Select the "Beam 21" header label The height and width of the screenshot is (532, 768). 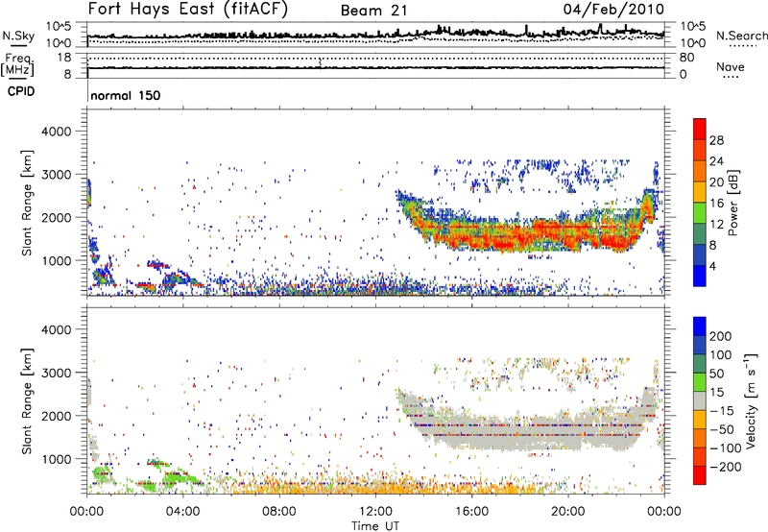point(373,11)
